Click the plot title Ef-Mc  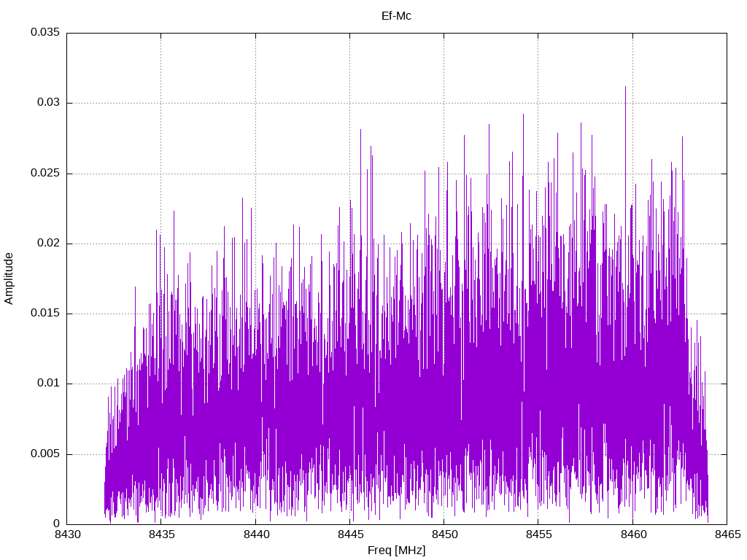(396, 16)
